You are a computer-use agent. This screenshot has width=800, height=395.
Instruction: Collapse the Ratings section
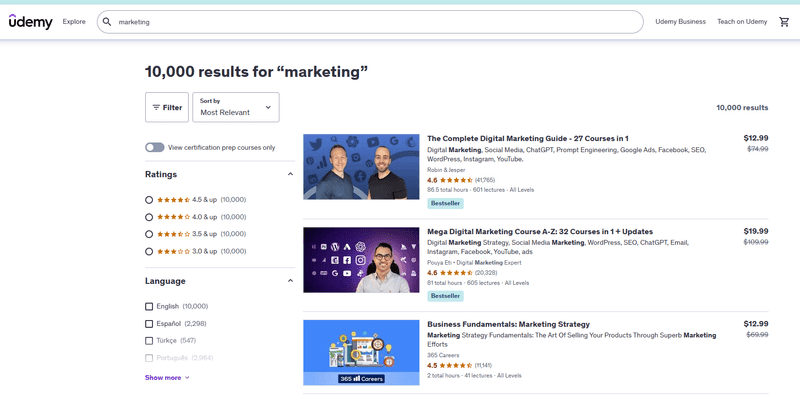(x=290, y=174)
